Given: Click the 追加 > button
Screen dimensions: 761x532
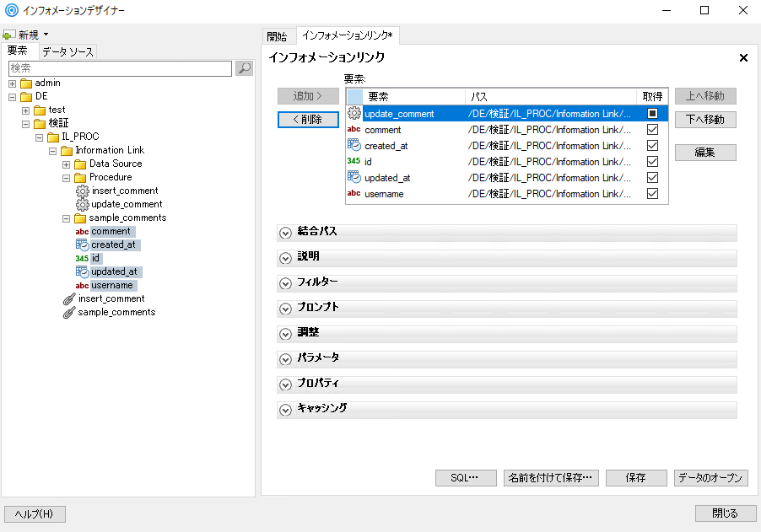Looking at the screenshot, I should [x=308, y=96].
